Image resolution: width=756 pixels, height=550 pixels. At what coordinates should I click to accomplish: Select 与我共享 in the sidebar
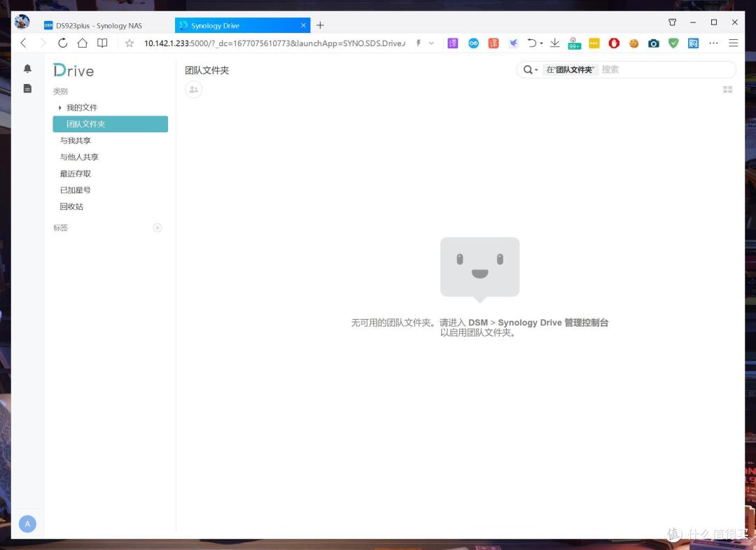(x=75, y=140)
